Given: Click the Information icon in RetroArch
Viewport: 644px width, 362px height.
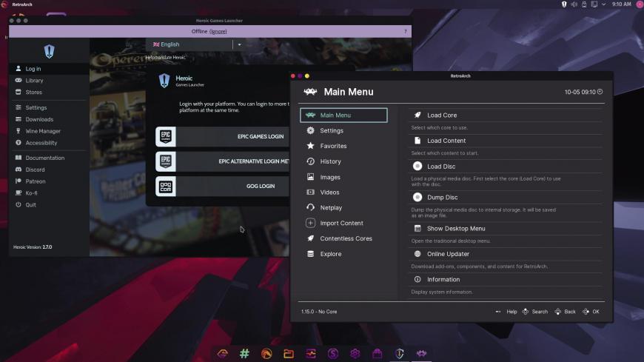Looking at the screenshot, I should point(417,279).
